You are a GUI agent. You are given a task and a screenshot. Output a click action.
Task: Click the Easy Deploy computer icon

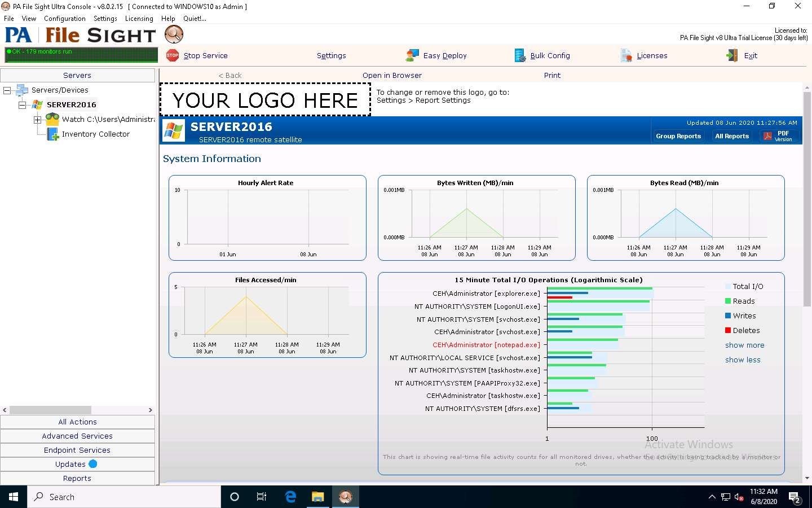point(412,55)
